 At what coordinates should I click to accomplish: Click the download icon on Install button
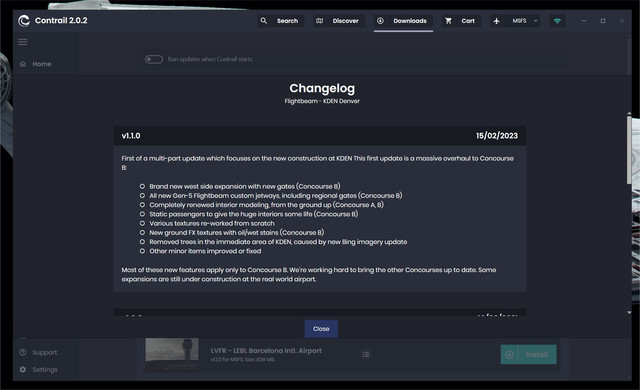point(509,355)
